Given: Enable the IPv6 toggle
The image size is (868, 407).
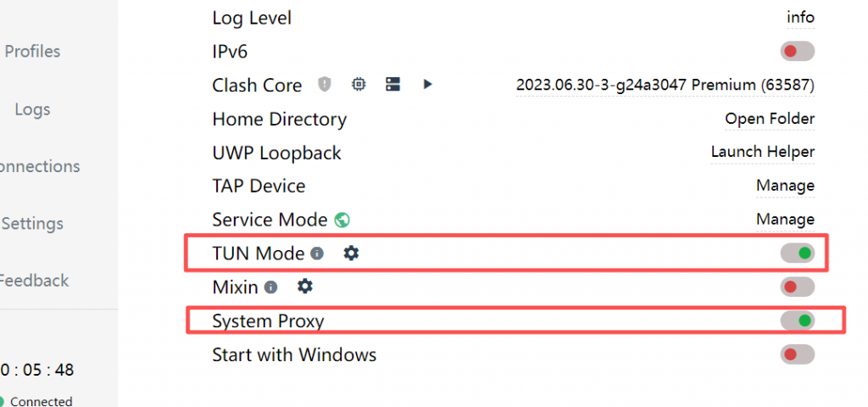Looking at the screenshot, I should pyautogui.click(x=797, y=52).
